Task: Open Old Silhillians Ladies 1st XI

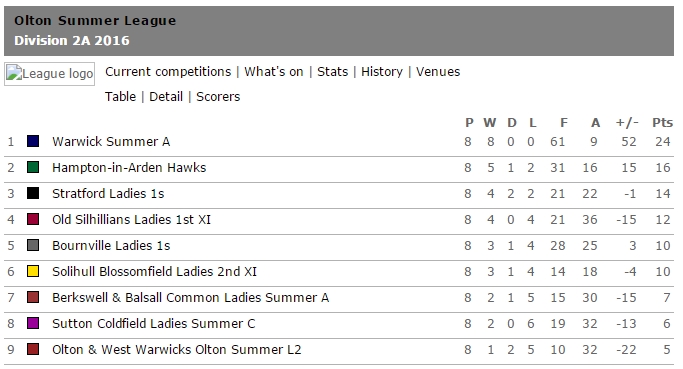Action: tap(132, 220)
